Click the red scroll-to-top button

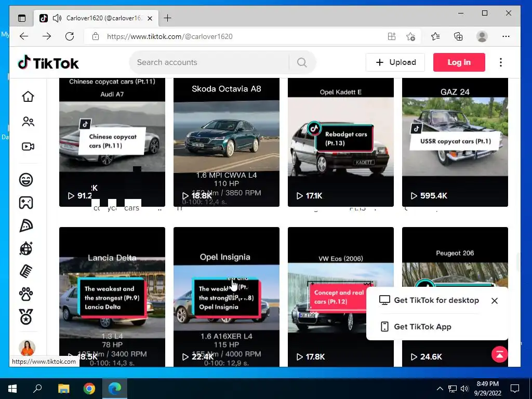[x=499, y=354]
